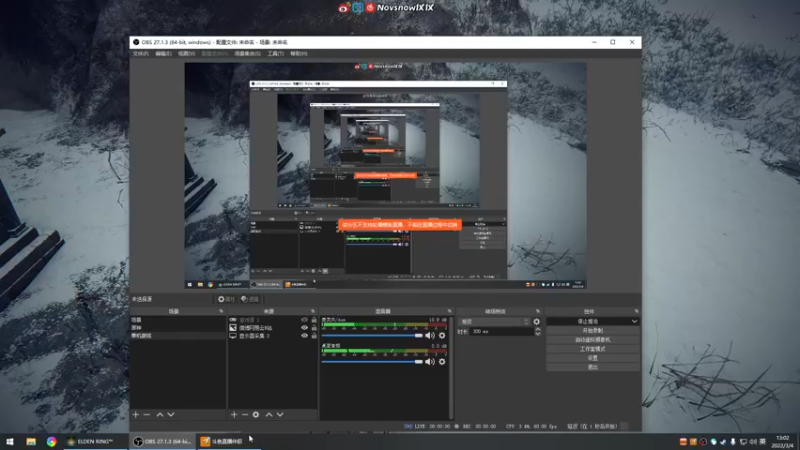Mute the 麦克风/Aux track via its speaker icon
The height and width of the screenshot is (450, 800).
[430, 336]
